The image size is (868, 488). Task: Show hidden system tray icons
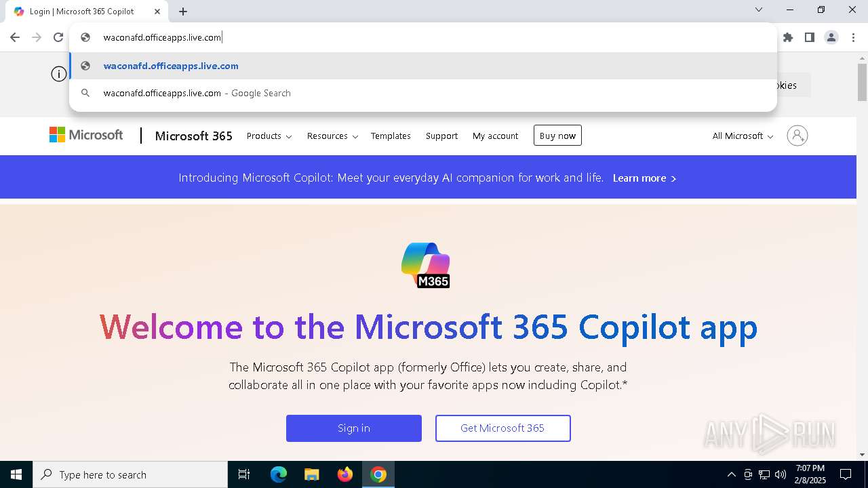[731, 474]
